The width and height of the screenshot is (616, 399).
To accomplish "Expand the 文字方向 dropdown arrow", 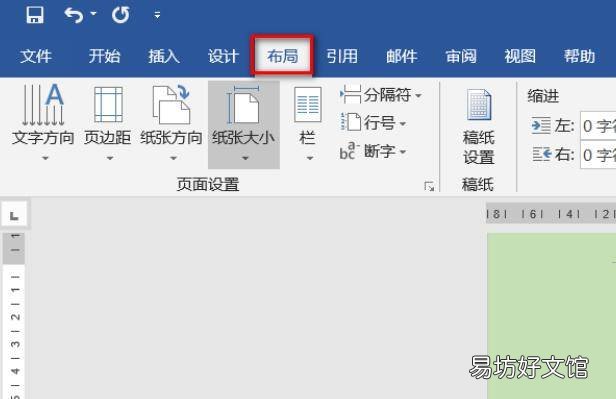I will (45, 158).
